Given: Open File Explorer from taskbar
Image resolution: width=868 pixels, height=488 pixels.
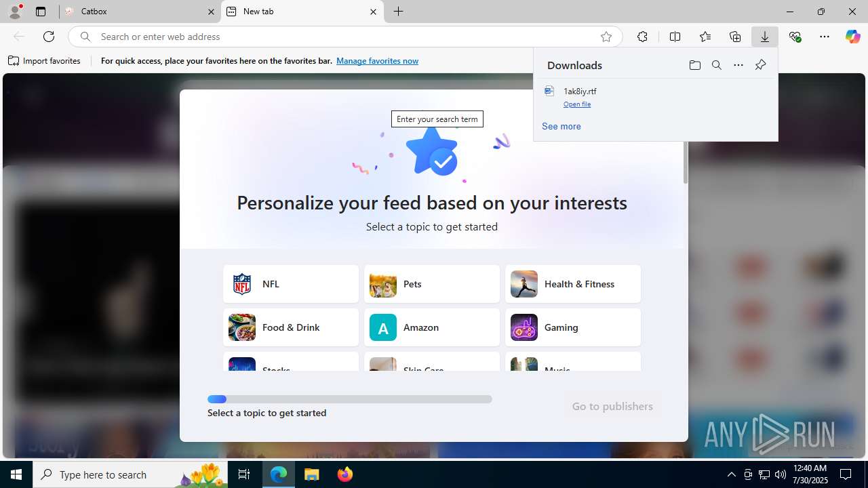Looking at the screenshot, I should coord(312,474).
